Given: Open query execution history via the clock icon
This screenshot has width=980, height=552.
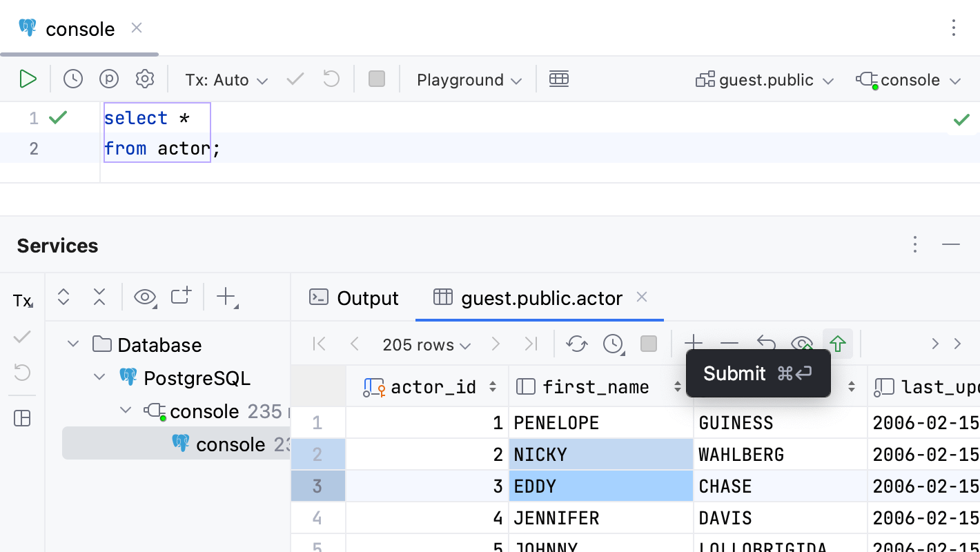Looking at the screenshot, I should pyautogui.click(x=72, y=79).
